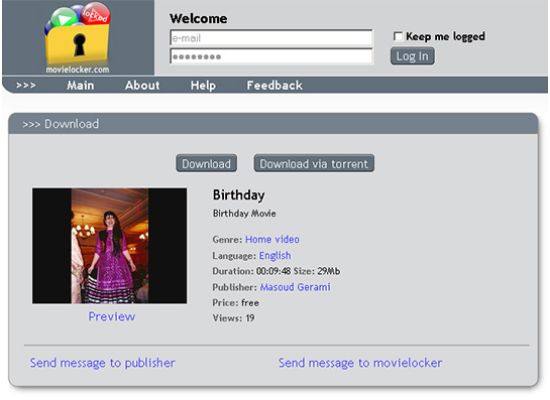Image resolution: width=550 pixels, height=400 pixels.
Task: Focus the password input field
Action: (271, 56)
